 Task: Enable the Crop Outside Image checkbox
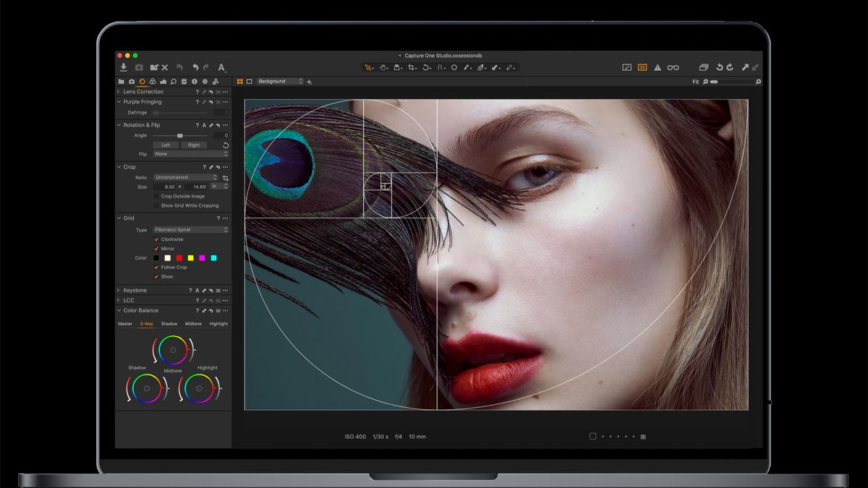click(x=156, y=196)
